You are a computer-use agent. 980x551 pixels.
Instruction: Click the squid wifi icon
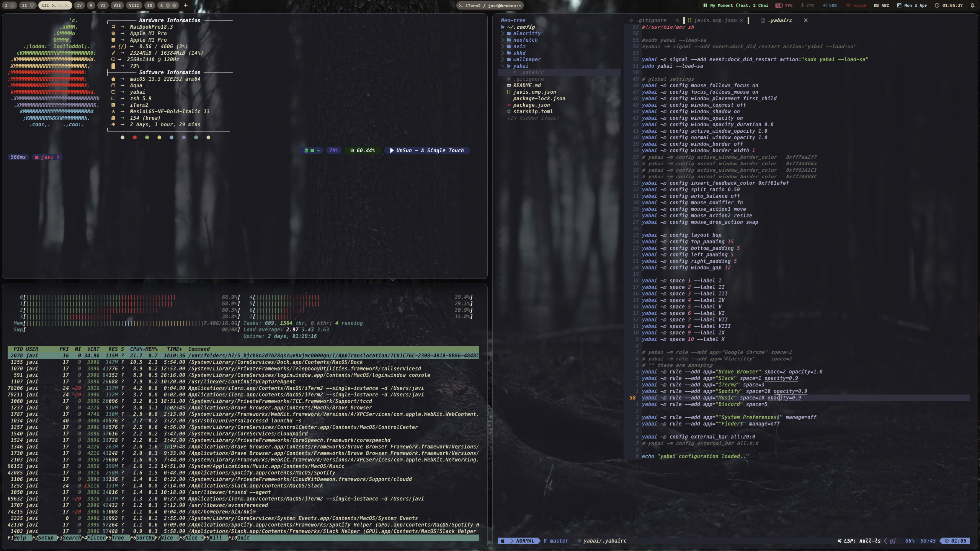click(x=848, y=5)
